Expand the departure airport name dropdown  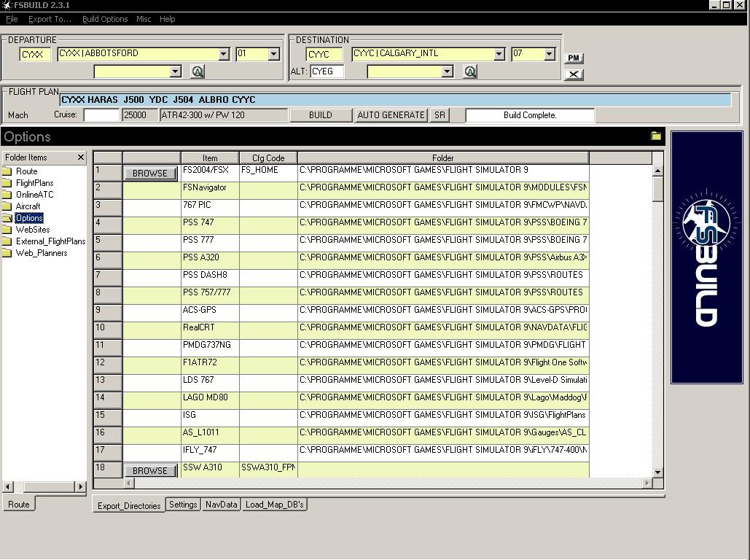click(x=223, y=54)
